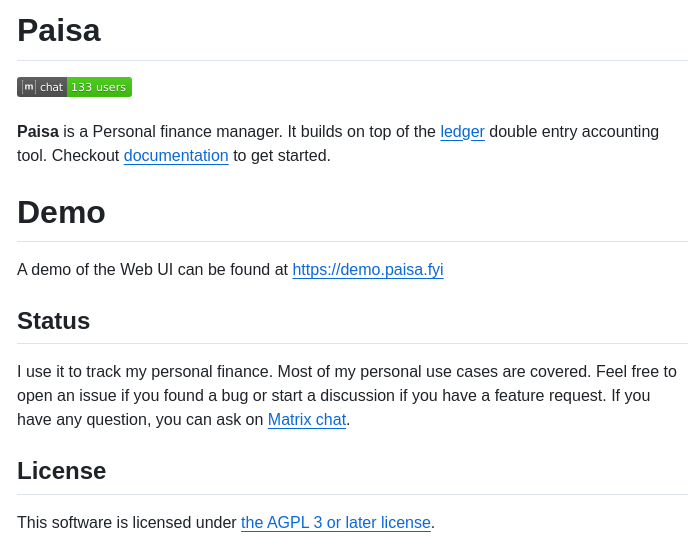This screenshot has width=689, height=546.
Task: Click the "to get started" text
Action: [282, 156]
